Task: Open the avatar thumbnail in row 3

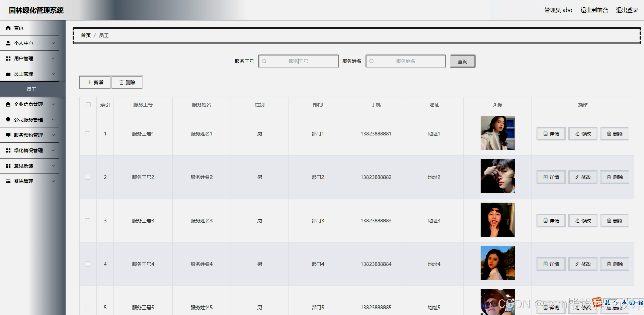Action: click(497, 220)
